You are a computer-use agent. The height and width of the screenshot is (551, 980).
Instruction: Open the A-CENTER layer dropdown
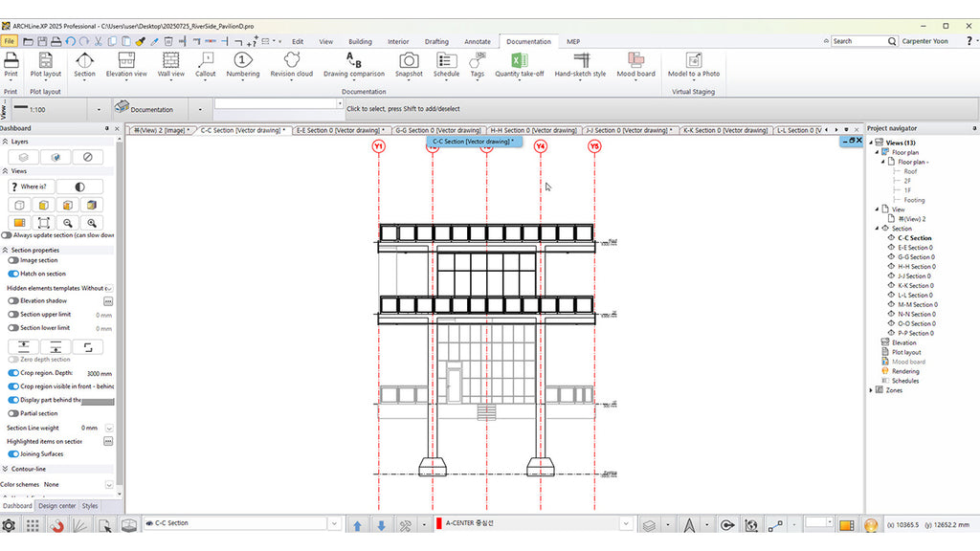pyautogui.click(x=626, y=523)
